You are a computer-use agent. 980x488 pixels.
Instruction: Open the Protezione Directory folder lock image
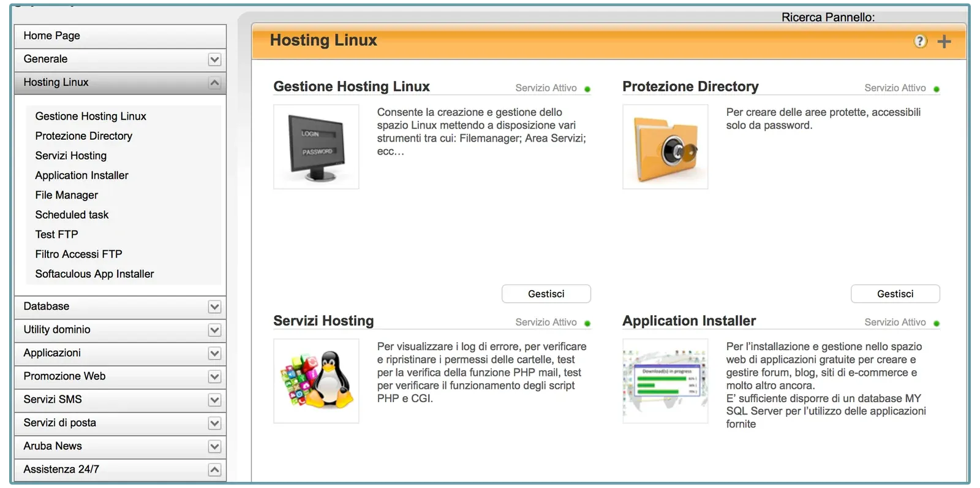665,147
